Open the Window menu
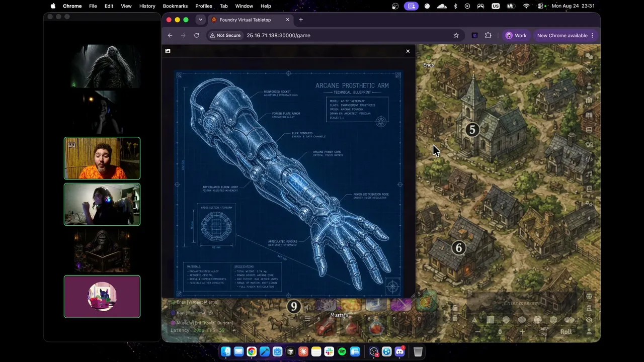 pos(244,6)
